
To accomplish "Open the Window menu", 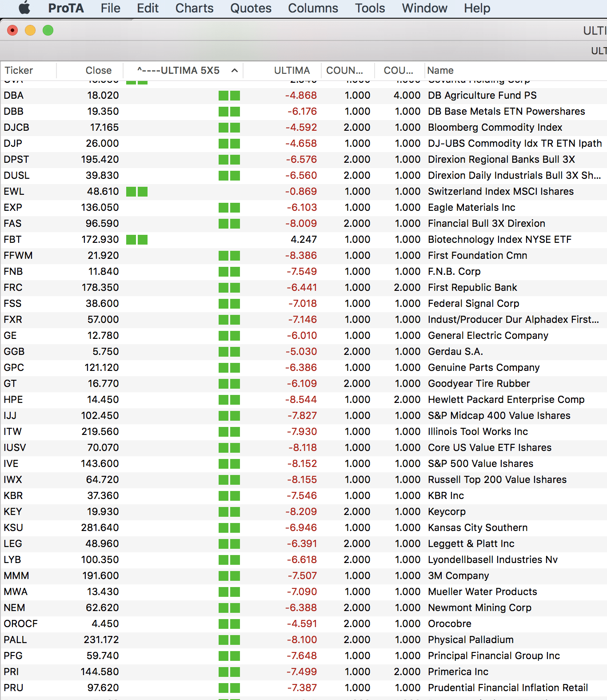I will tap(424, 8).
